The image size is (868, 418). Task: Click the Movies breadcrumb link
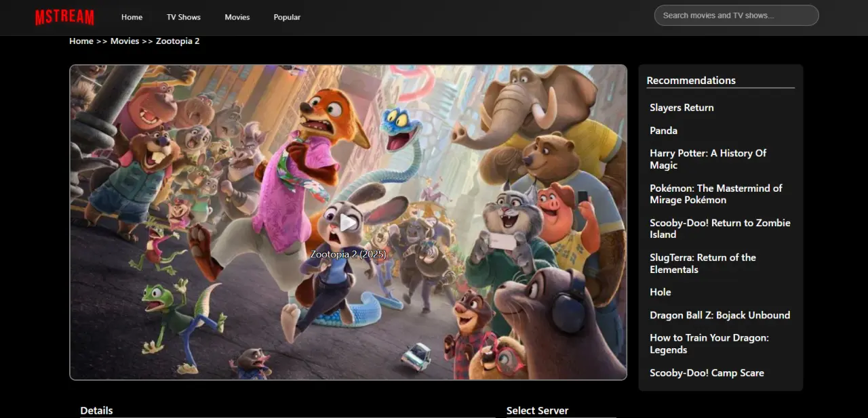125,41
